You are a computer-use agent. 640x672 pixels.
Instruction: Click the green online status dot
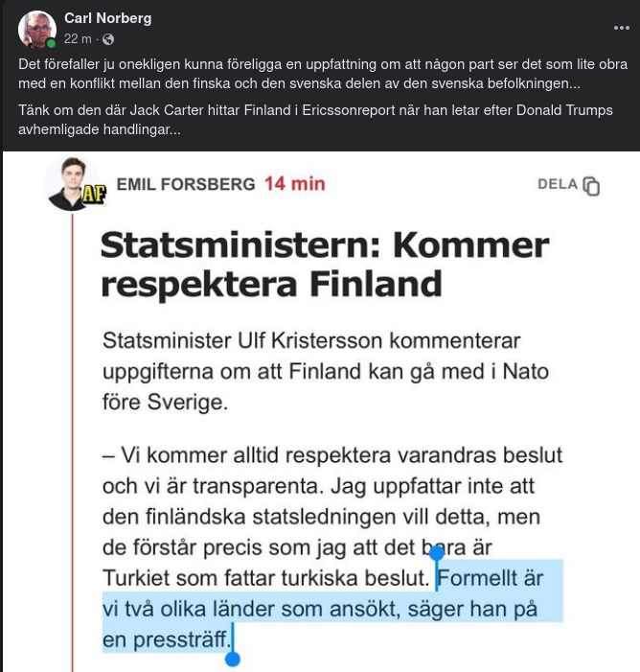click(51, 43)
